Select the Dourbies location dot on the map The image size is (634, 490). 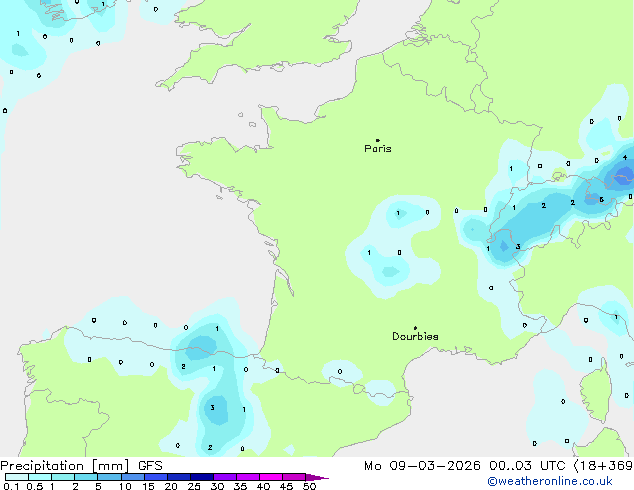(x=415, y=328)
